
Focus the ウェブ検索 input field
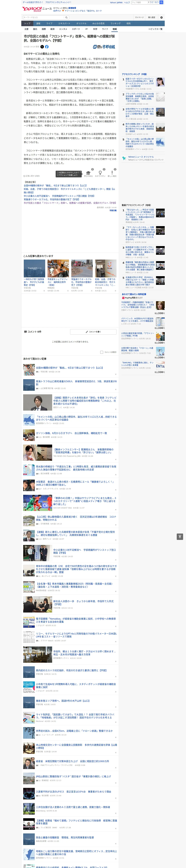tap(139, 2)
